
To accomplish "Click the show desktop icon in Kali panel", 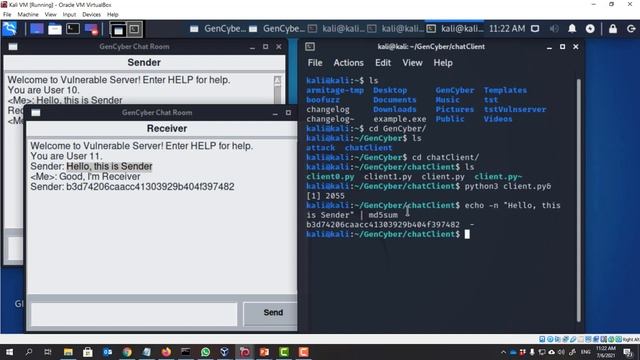I will (37, 29).
